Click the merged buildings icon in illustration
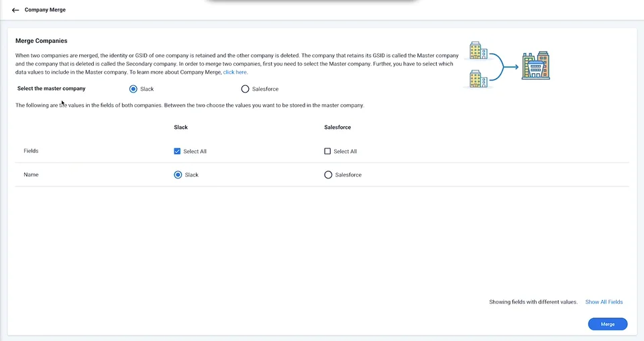 coord(535,65)
